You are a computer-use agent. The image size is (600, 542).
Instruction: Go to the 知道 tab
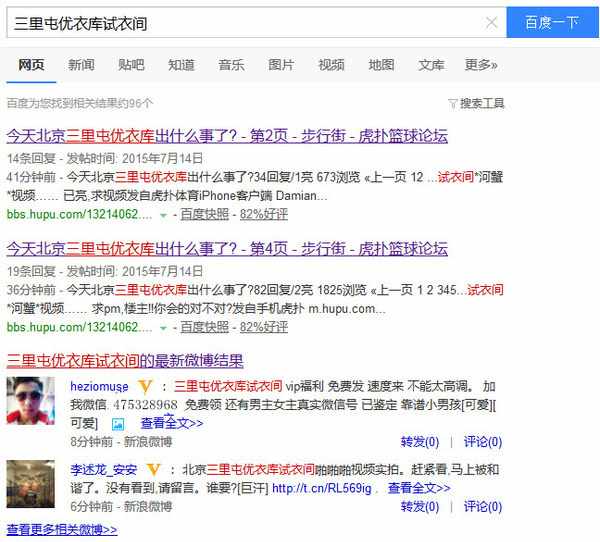(181, 65)
